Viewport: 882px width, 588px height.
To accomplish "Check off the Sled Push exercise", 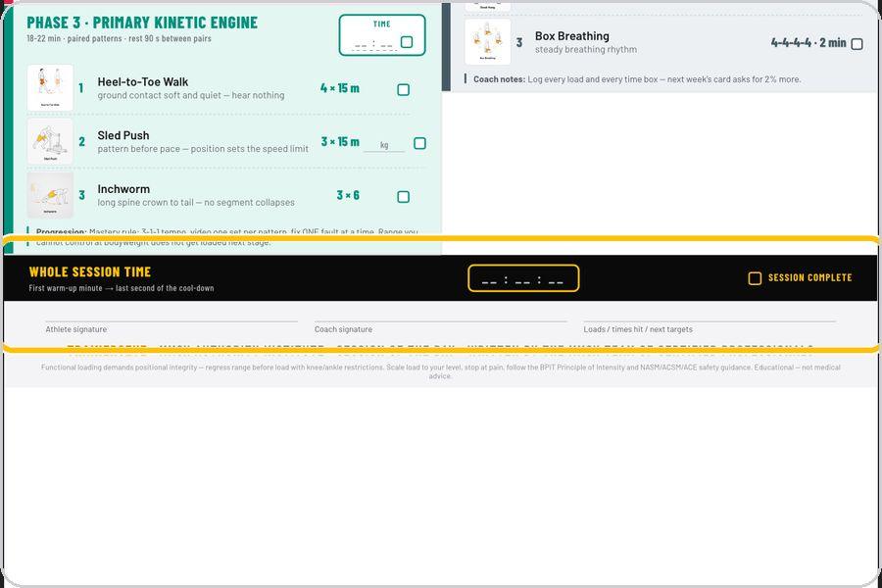I will click(419, 143).
